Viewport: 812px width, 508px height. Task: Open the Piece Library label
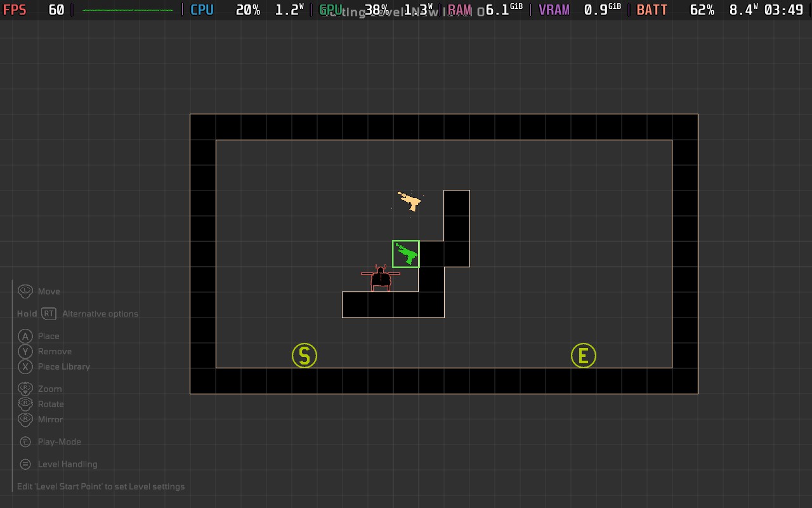click(64, 366)
